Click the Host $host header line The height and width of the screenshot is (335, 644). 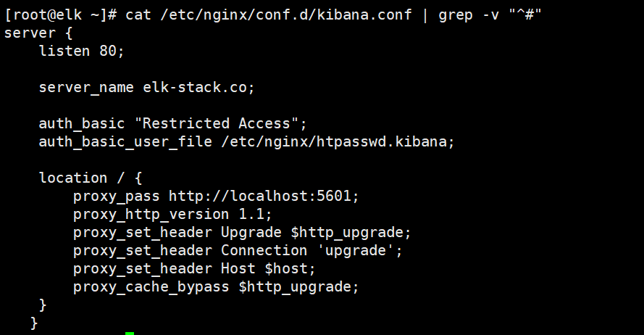tap(194, 268)
